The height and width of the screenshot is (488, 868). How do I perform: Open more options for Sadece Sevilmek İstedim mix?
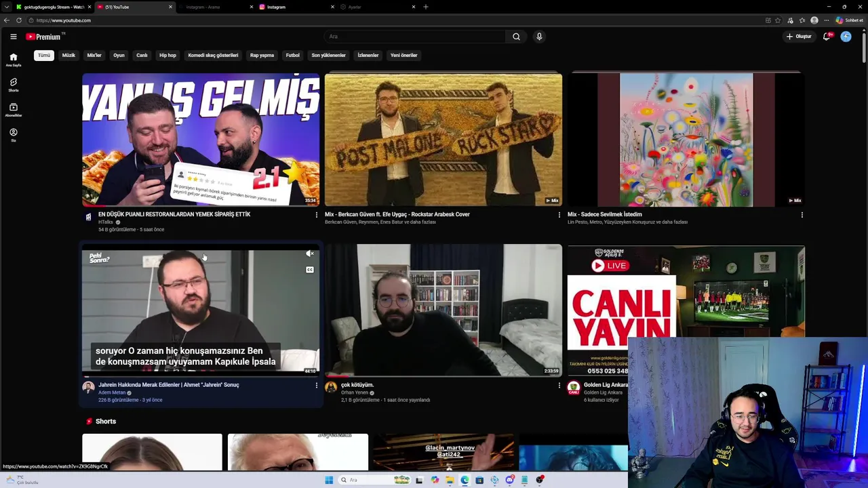tap(802, 215)
